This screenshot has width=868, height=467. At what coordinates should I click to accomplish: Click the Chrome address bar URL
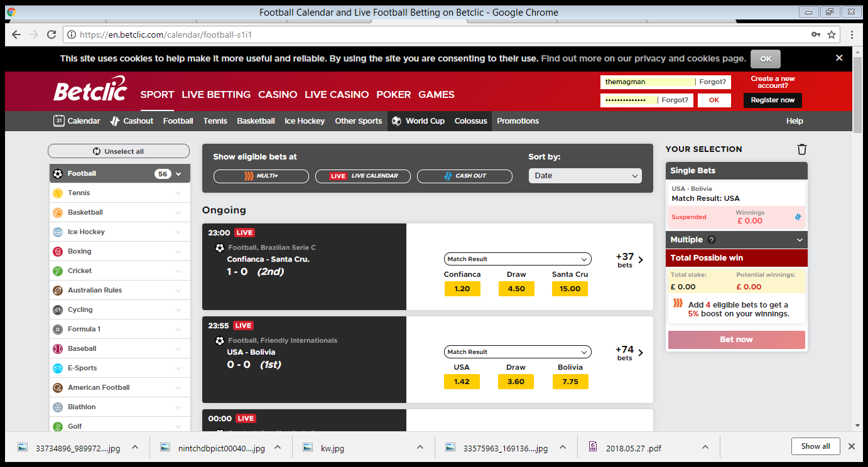[166, 35]
